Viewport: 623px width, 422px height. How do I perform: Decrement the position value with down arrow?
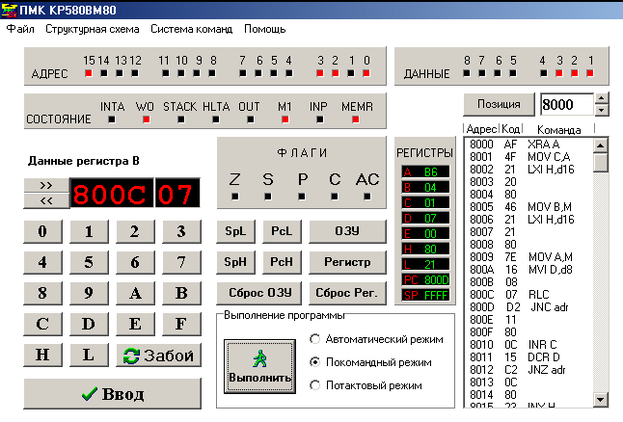coord(600,109)
